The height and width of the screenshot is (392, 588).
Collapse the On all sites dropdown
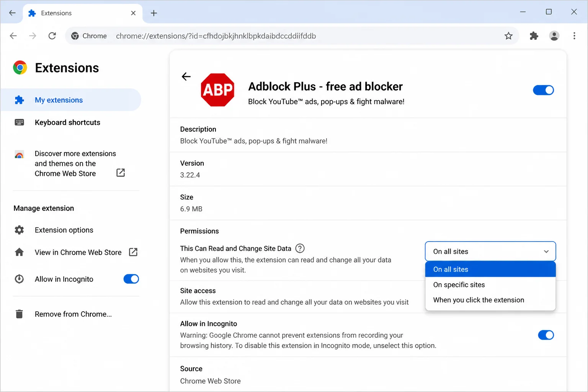click(x=490, y=252)
